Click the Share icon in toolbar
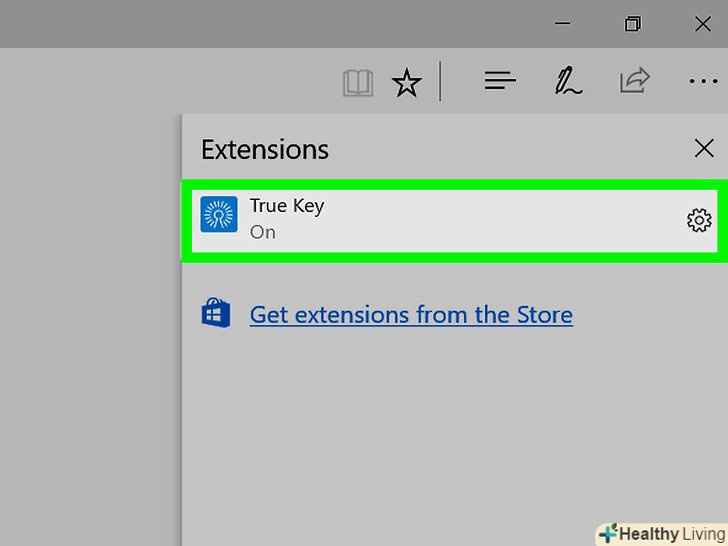The width and height of the screenshot is (728, 546). tap(635, 81)
